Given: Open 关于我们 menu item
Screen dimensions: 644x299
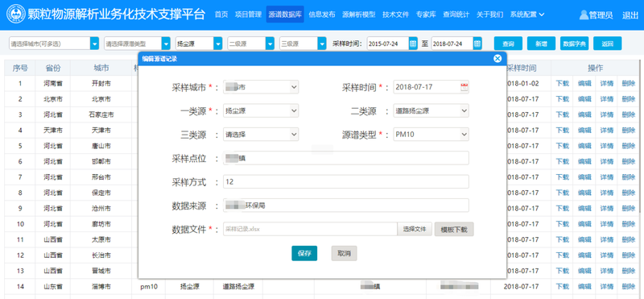Looking at the screenshot, I should (489, 15).
